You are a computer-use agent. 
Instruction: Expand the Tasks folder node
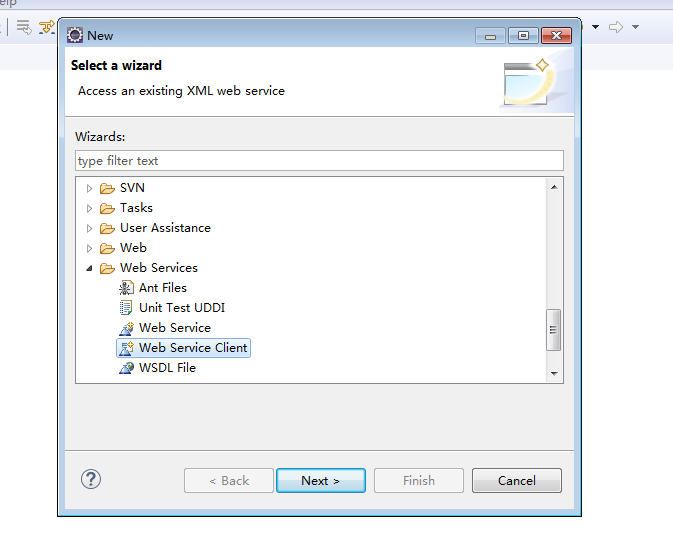point(89,208)
